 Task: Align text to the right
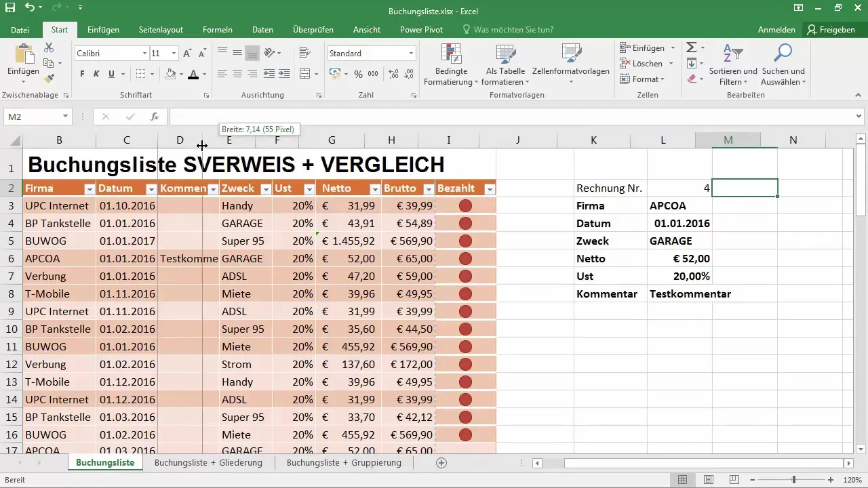point(252,74)
